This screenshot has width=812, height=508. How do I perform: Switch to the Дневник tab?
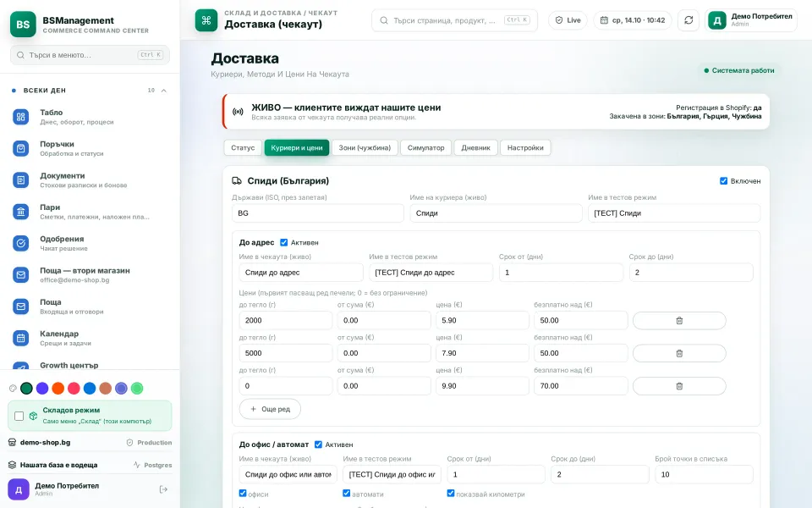coord(476,147)
